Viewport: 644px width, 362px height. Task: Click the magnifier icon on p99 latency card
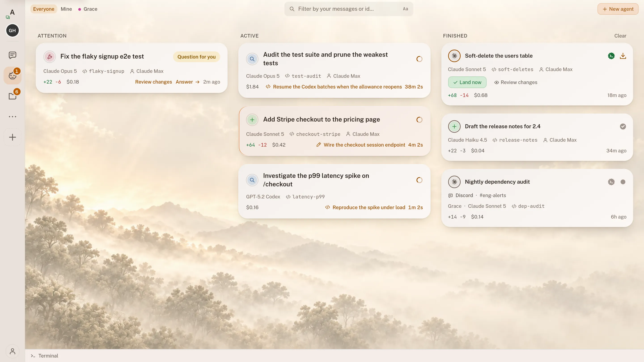(x=252, y=180)
